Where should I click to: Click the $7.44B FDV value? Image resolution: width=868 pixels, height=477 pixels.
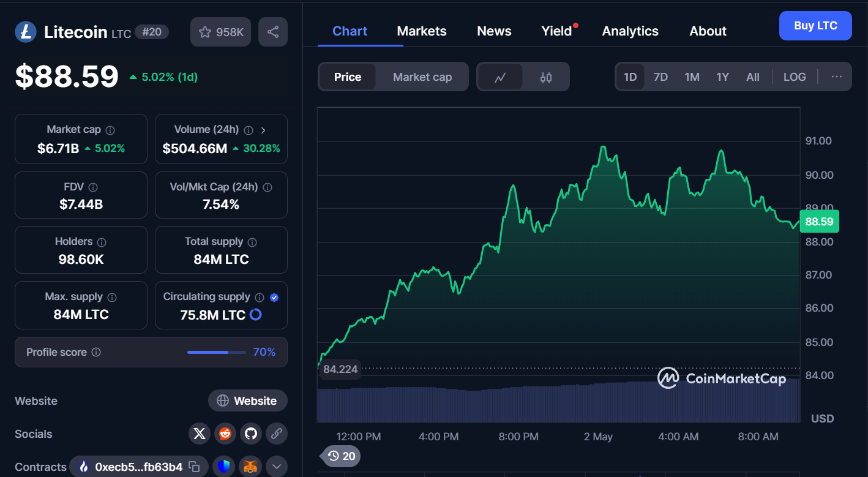click(x=81, y=205)
